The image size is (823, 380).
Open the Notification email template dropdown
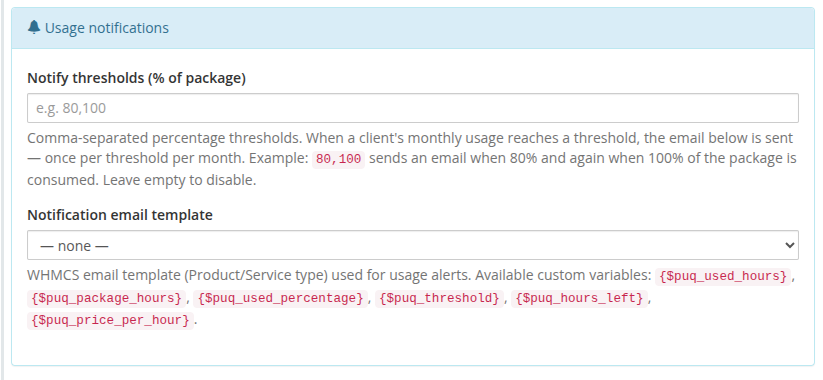click(x=413, y=245)
